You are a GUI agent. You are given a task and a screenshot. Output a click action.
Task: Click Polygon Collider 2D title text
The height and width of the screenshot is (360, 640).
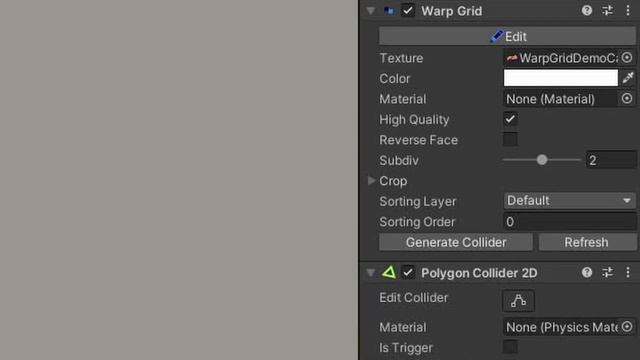coord(479,273)
